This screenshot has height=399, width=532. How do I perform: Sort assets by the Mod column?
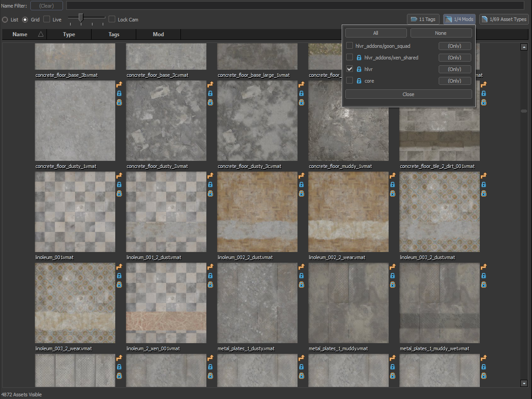click(x=158, y=34)
